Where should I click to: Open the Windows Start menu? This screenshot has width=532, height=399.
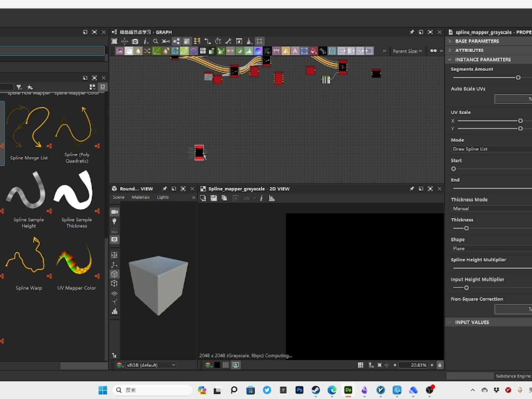point(103,390)
